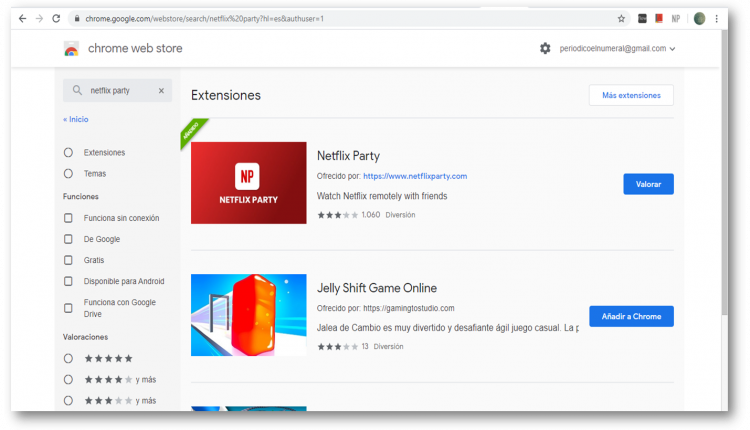
Task: Enable the Funciona sin conexión checkbox
Action: pos(68,218)
